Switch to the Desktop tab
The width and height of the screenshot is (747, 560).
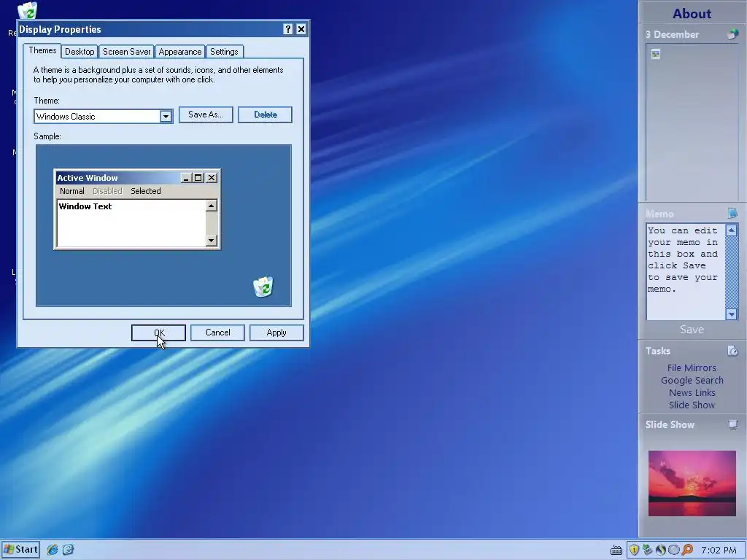(x=80, y=52)
